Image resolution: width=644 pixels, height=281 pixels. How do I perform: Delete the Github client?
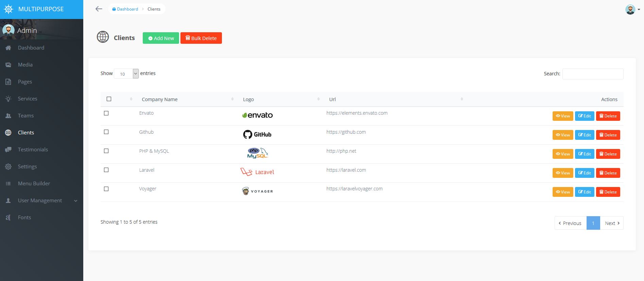pos(608,135)
